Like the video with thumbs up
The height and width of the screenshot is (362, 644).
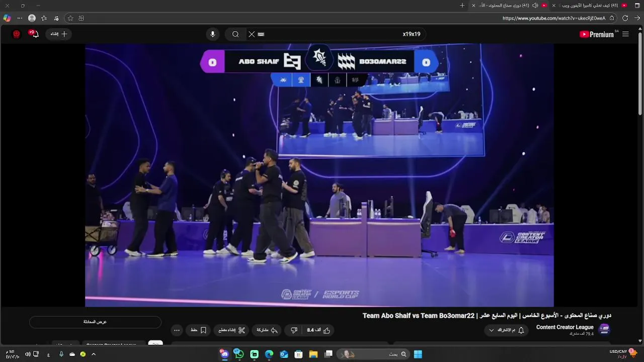click(319, 330)
